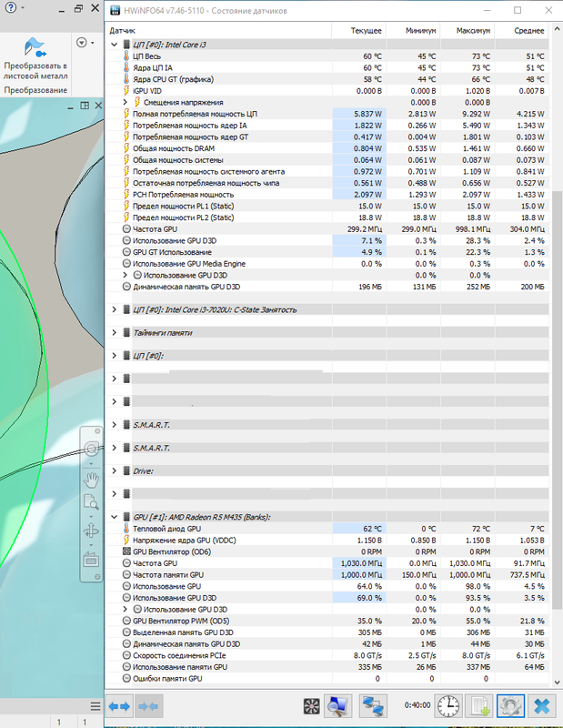Select the rotate axis tool in the view toolbar
The width and height of the screenshot is (563, 728).
pos(92,530)
